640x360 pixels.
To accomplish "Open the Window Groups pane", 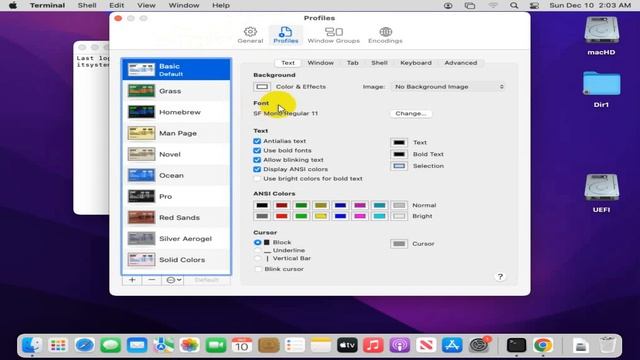I will [333, 35].
